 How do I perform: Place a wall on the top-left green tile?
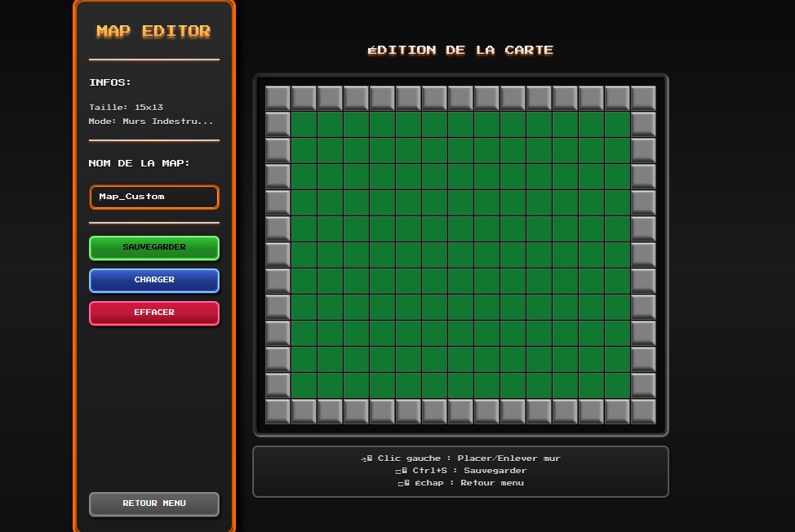(x=304, y=124)
